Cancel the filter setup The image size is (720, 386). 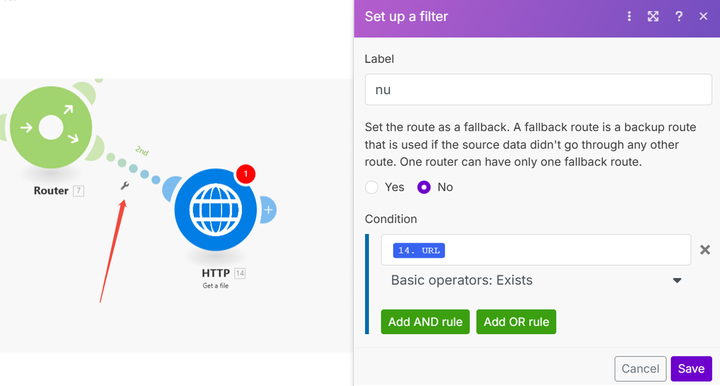tap(640, 369)
